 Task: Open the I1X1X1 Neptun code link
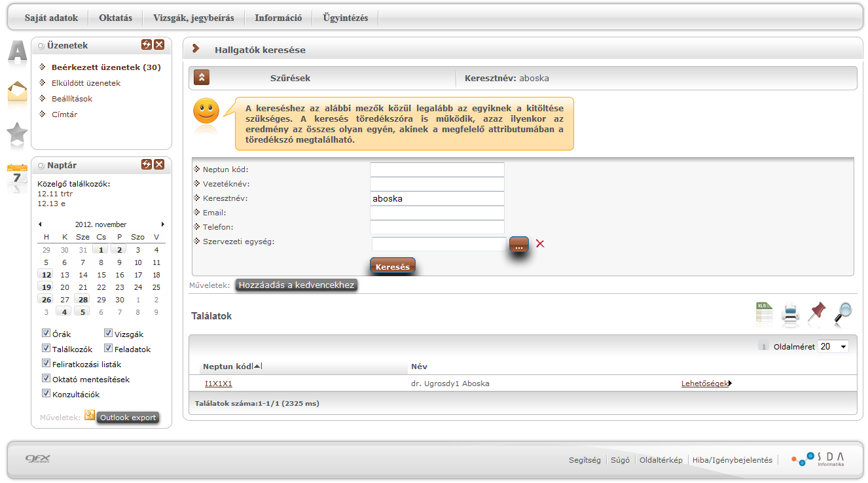[x=219, y=384]
